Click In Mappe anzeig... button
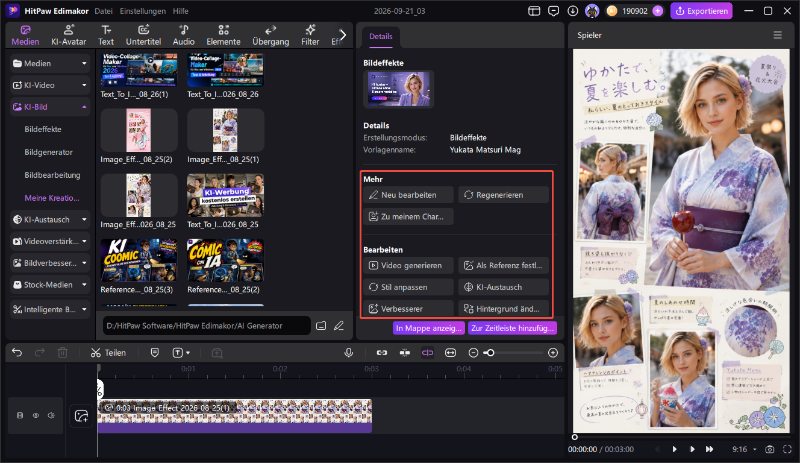The width and height of the screenshot is (800, 463). tap(429, 328)
